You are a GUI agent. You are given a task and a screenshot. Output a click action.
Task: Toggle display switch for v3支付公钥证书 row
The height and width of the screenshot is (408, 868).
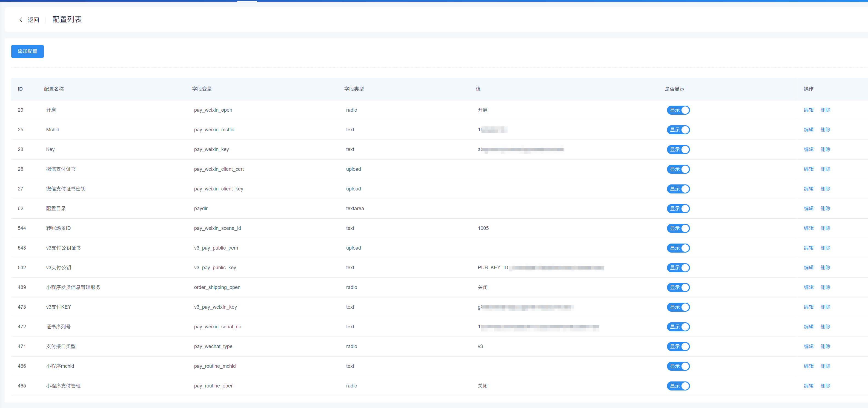coord(678,248)
